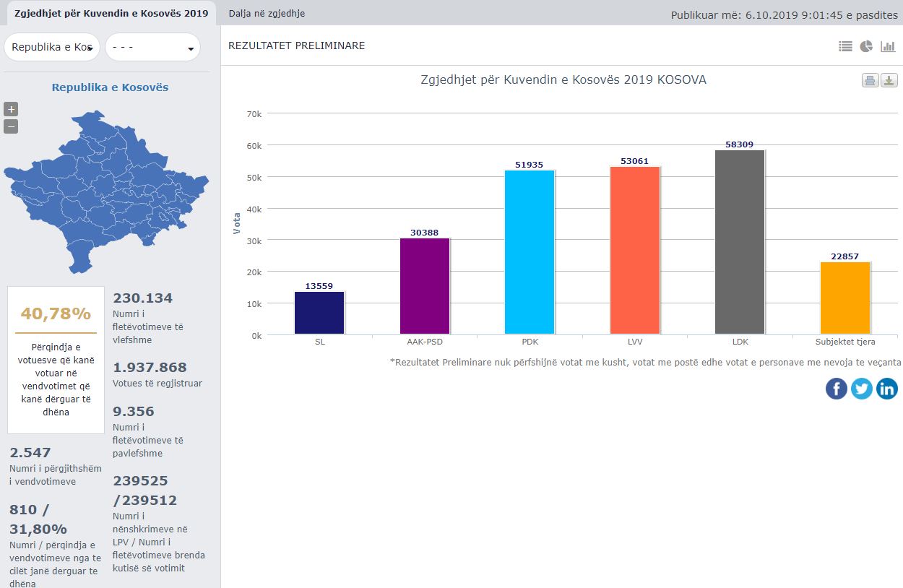The image size is (903, 588).
Task: Open the municipality dropdown showing dashes
Action: tap(152, 47)
